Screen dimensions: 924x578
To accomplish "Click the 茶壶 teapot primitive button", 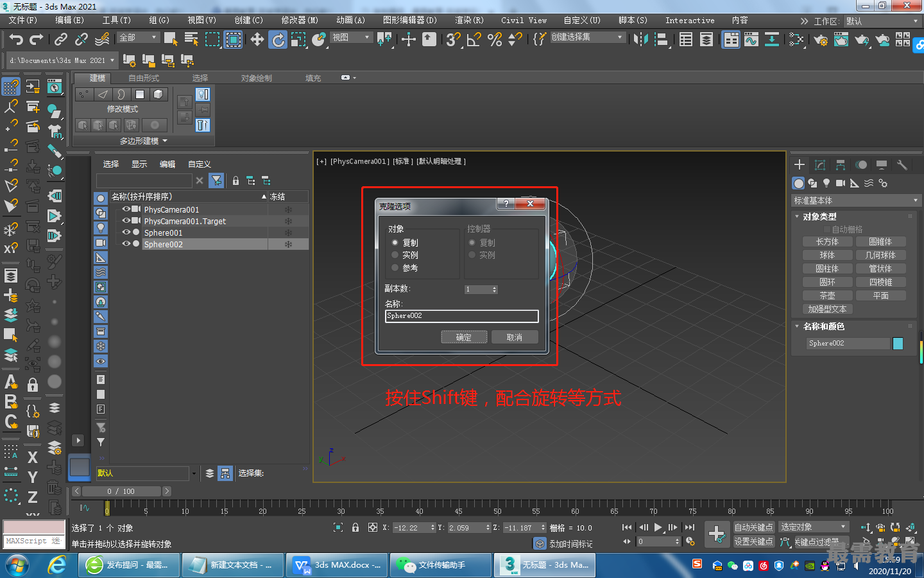I will [828, 295].
